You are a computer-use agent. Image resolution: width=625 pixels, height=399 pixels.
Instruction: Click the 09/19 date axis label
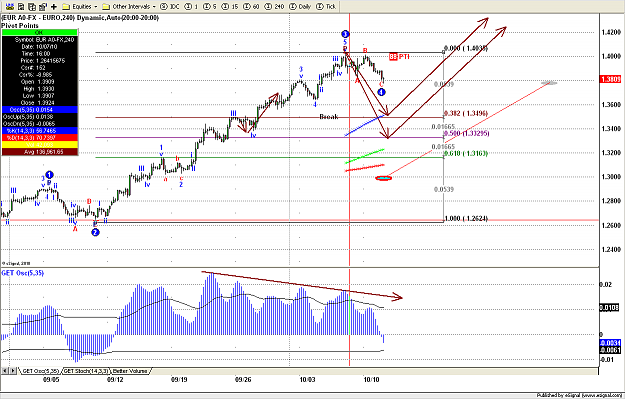[179, 380]
